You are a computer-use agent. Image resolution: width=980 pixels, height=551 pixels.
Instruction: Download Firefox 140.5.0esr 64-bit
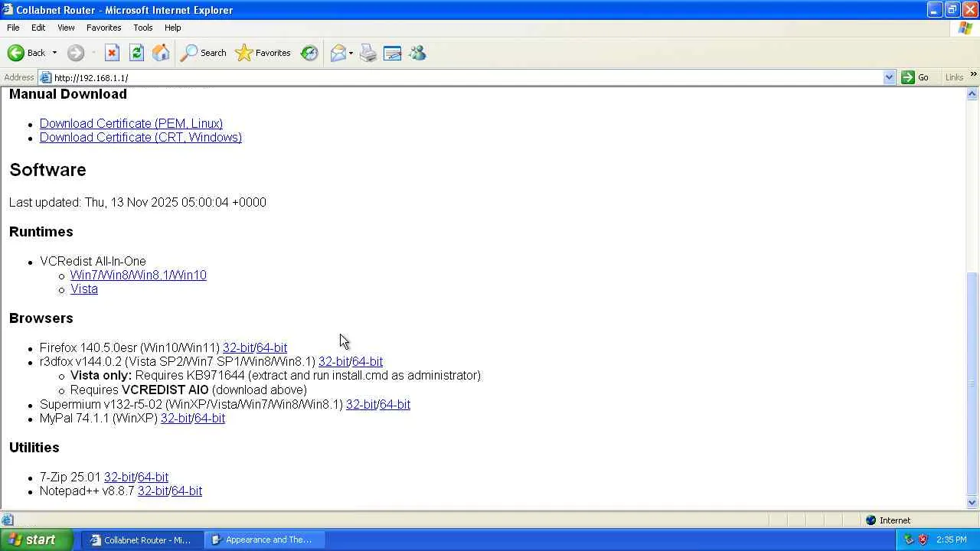click(x=272, y=347)
